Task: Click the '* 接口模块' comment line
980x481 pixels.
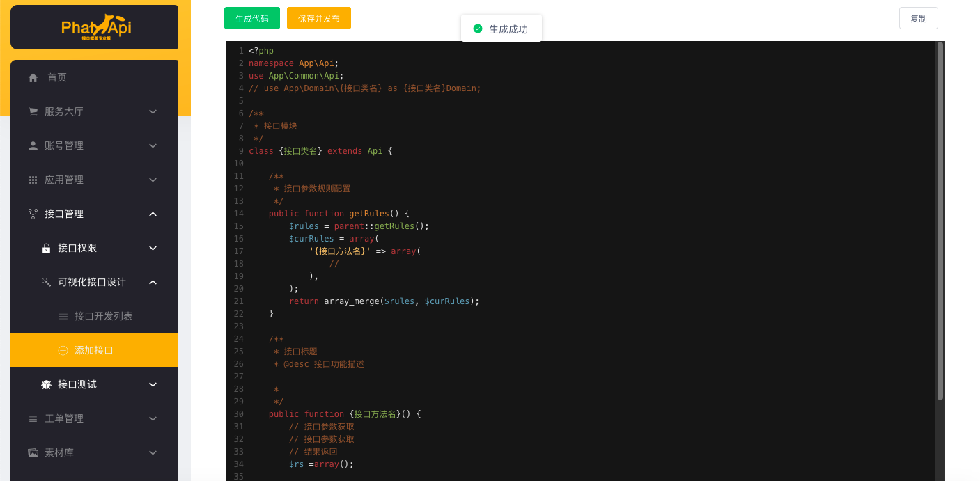Action: 275,126
